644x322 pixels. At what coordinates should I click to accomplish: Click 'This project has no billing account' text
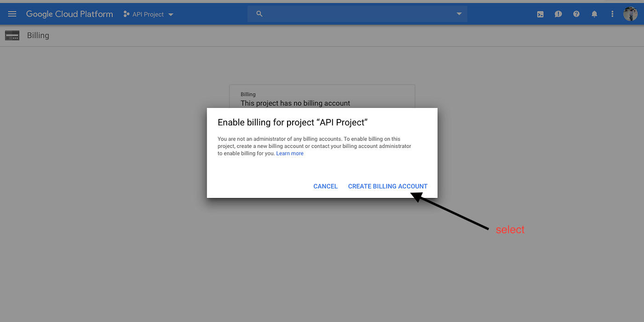(295, 103)
